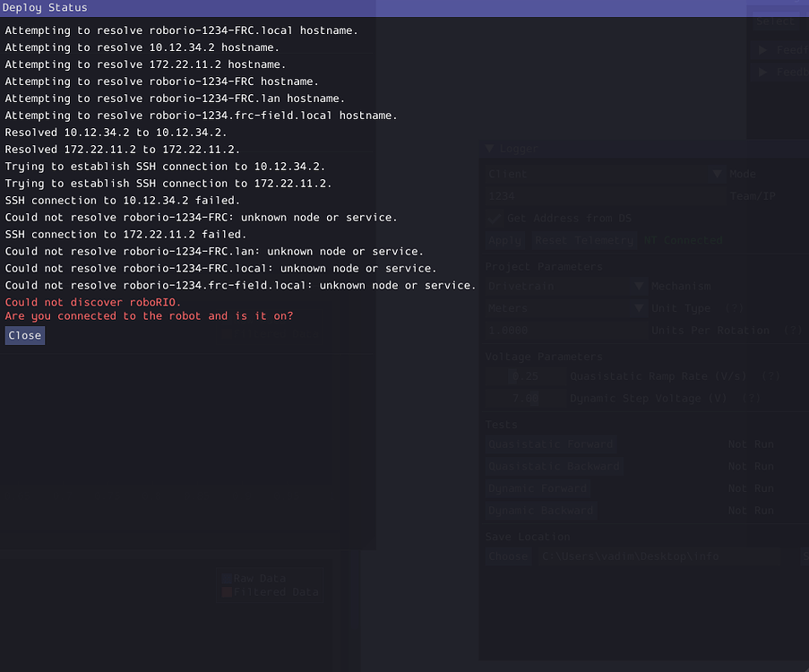
Task: Collapse the Logger panel
Action: click(488, 149)
